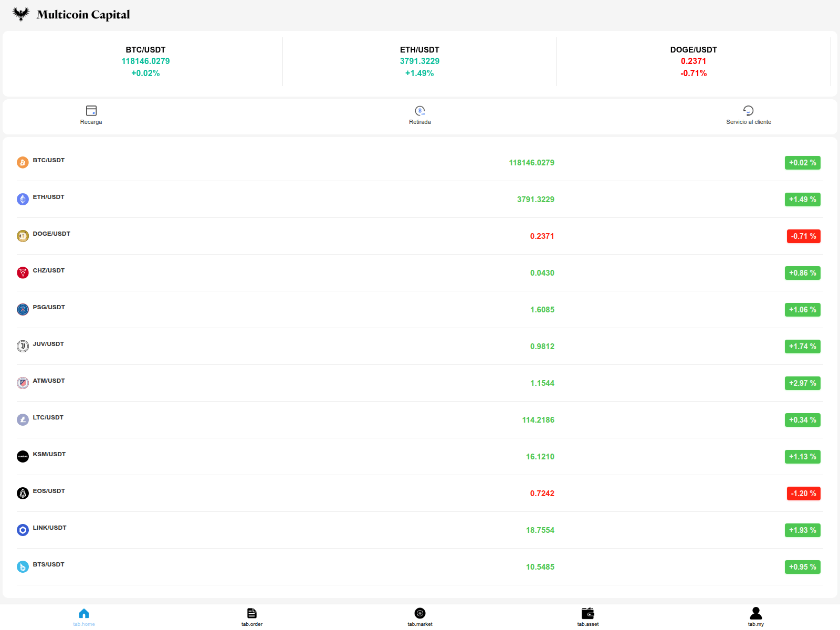Click the +0.02 % badge for BTC/USDT
The image size is (840, 630).
coord(803,163)
